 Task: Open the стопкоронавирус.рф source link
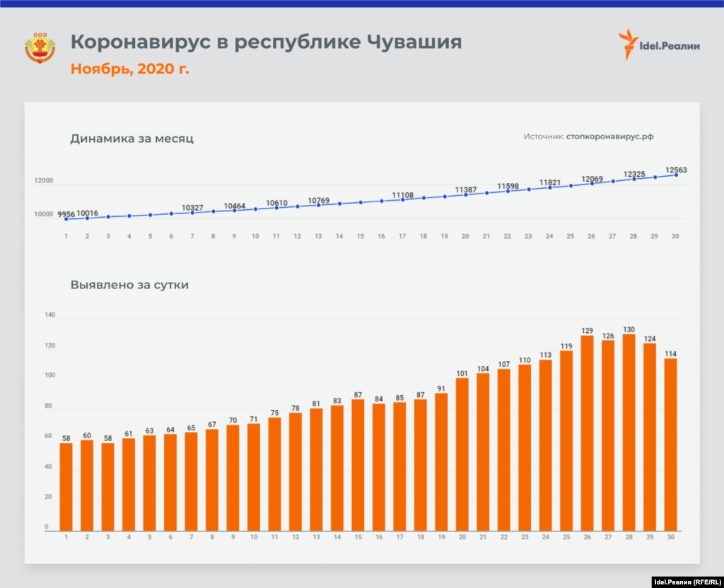(x=609, y=136)
